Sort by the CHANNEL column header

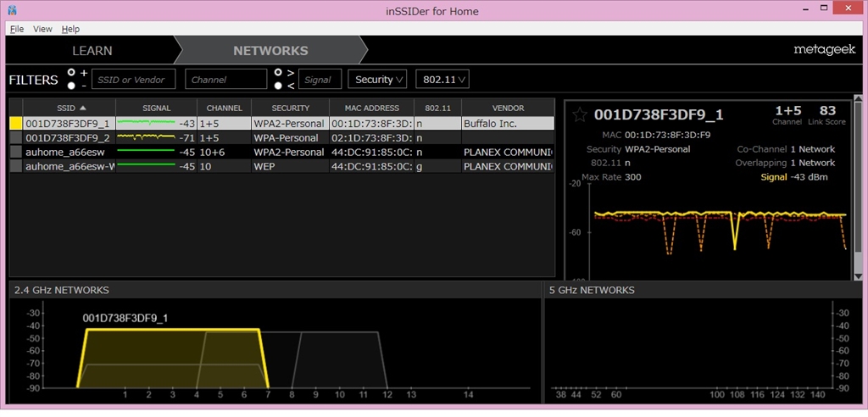(x=224, y=108)
